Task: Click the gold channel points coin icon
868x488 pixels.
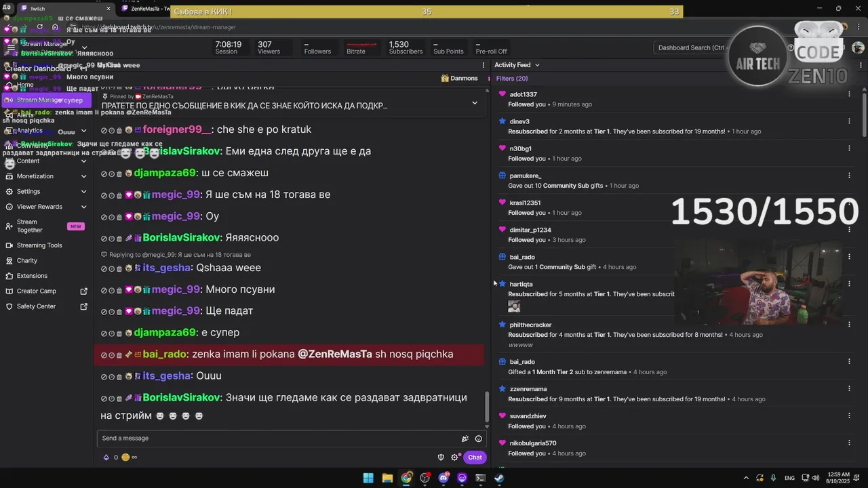Action: [125, 457]
